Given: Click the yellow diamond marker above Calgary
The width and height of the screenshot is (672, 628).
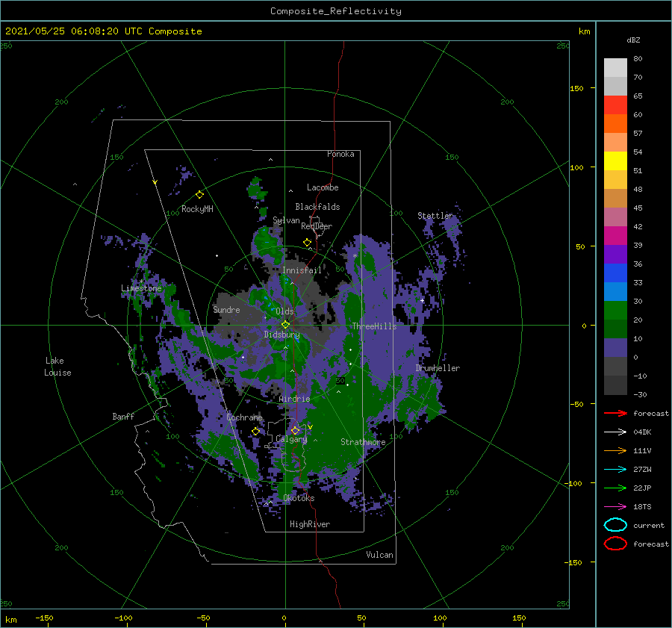Looking at the screenshot, I should pyautogui.click(x=295, y=430).
